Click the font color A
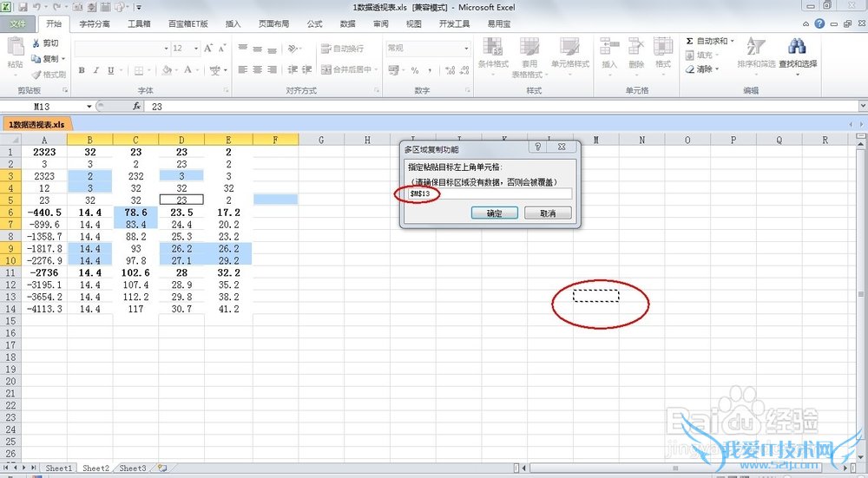Screen dimensions: 868x478 pos(187,70)
